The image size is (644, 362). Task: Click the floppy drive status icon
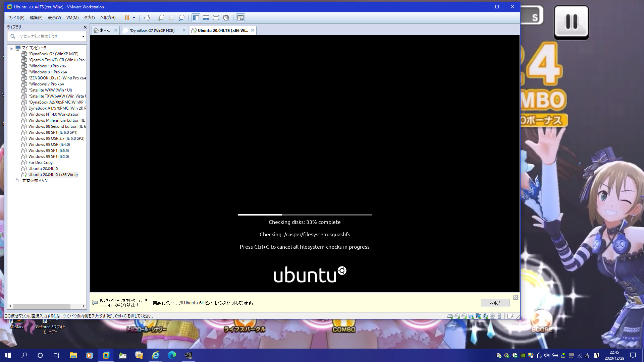tap(471, 316)
